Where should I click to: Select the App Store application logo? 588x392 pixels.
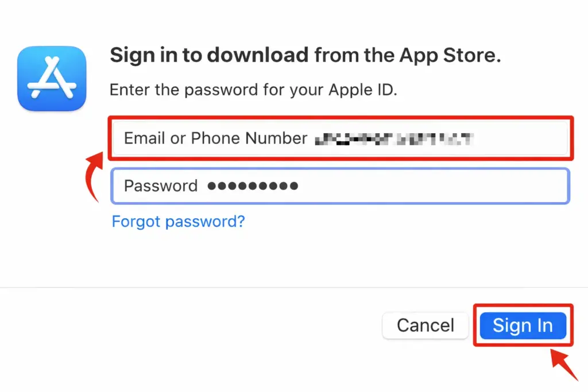point(52,78)
